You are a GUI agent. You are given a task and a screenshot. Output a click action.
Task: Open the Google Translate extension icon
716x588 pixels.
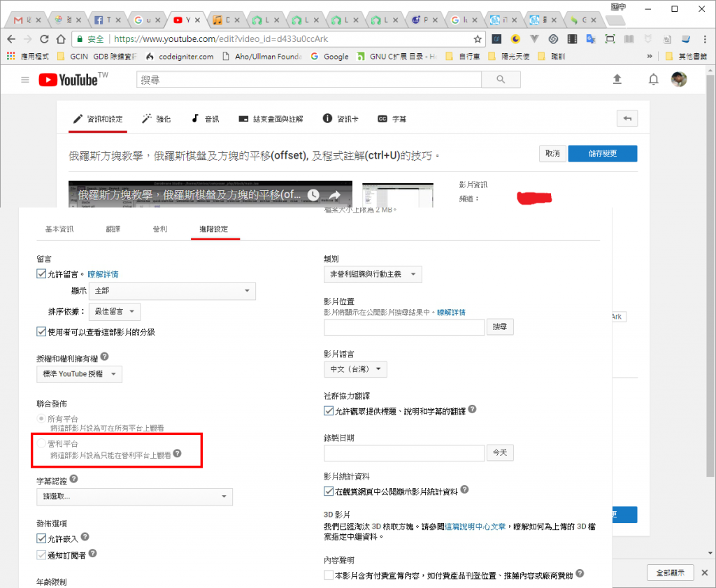tap(591, 39)
